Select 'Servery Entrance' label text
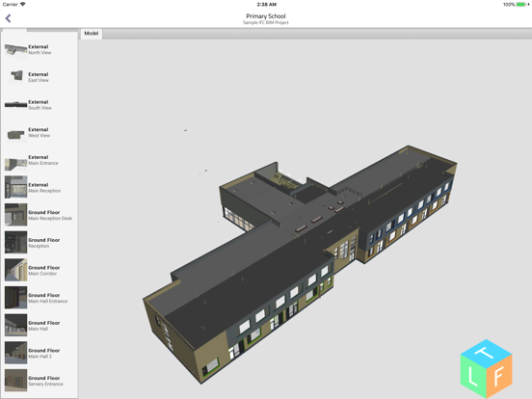The image size is (532, 399). coord(46,385)
